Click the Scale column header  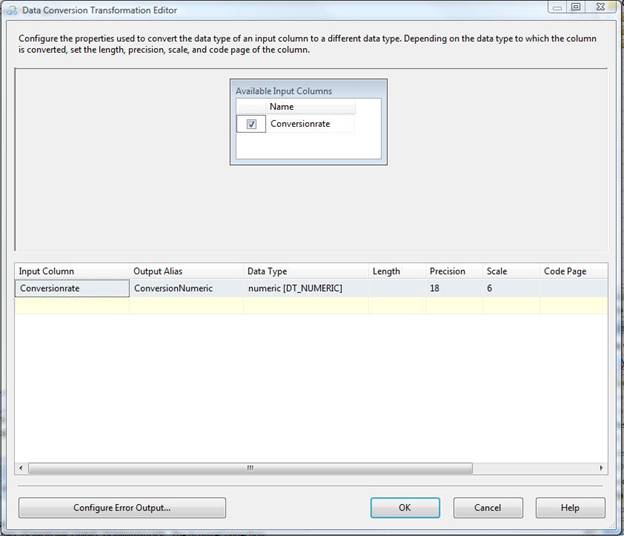point(511,271)
